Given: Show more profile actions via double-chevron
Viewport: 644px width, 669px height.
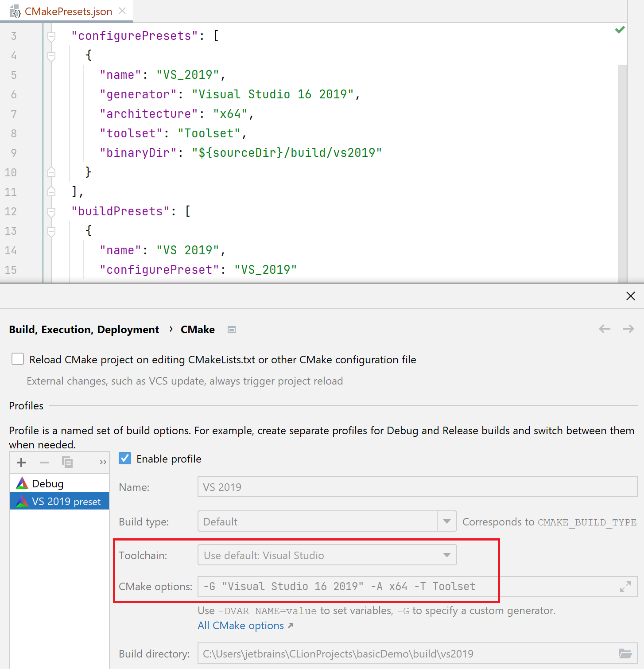Looking at the screenshot, I should (x=102, y=462).
